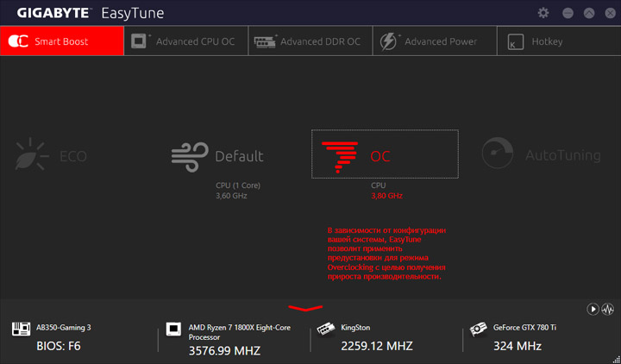The height and width of the screenshot is (364, 621).
Task: Select the AutoTuning gauge icon
Action: [498, 153]
